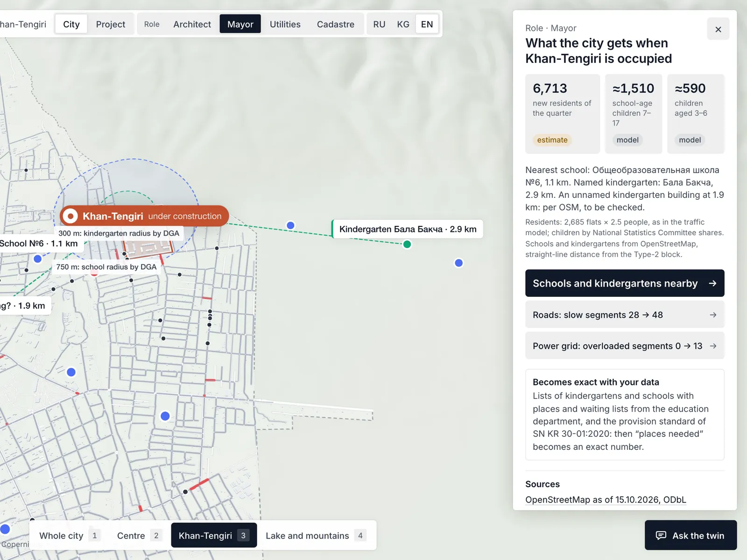747x560 pixels.
Task: Click the Becomes exact with your data heading
Action: click(x=596, y=382)
